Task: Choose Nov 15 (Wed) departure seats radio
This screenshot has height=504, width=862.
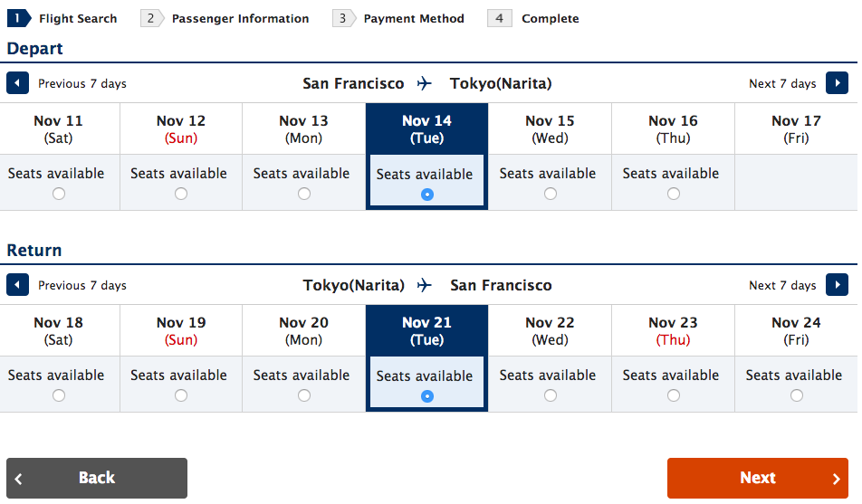Action: 551,194
